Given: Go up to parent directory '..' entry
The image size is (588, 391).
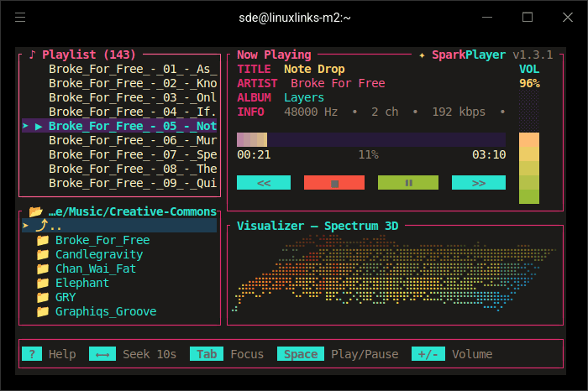Looking at the screenshot, I should point(119,226).
